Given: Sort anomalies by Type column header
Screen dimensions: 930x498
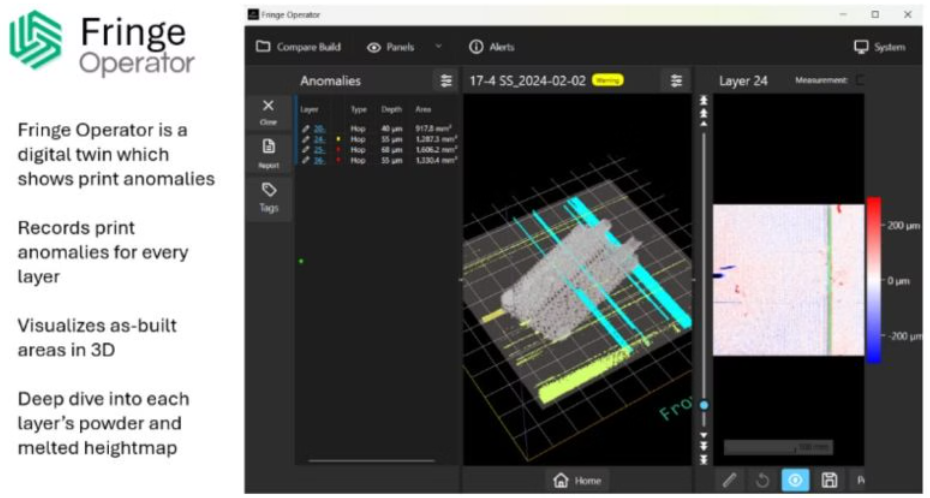Looking at the screenshot, I should pos(358,110).
